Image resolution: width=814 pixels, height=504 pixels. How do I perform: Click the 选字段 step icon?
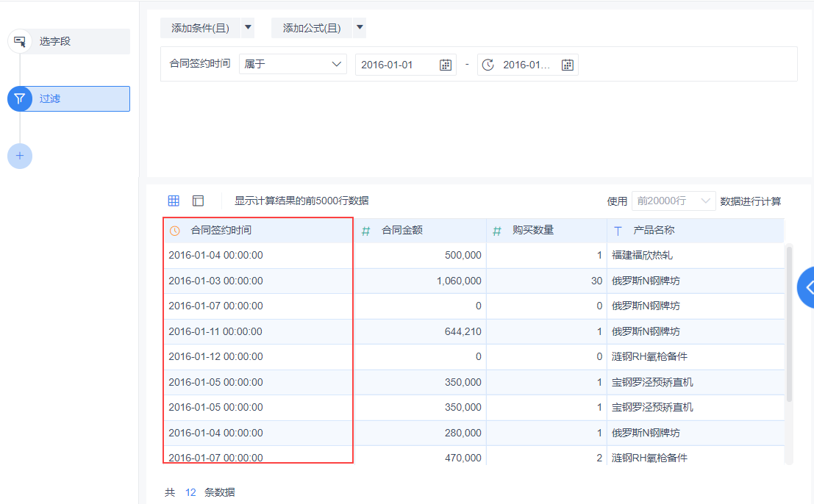[20, 41]
